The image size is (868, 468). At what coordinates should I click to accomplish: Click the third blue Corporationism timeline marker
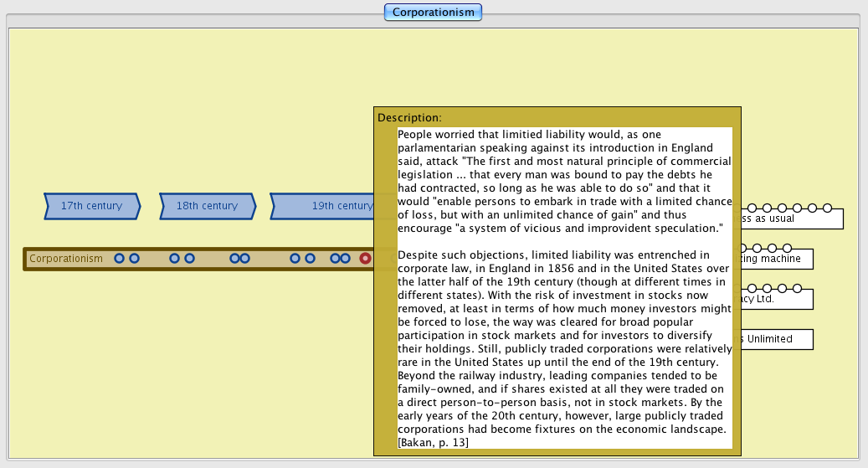174,259
